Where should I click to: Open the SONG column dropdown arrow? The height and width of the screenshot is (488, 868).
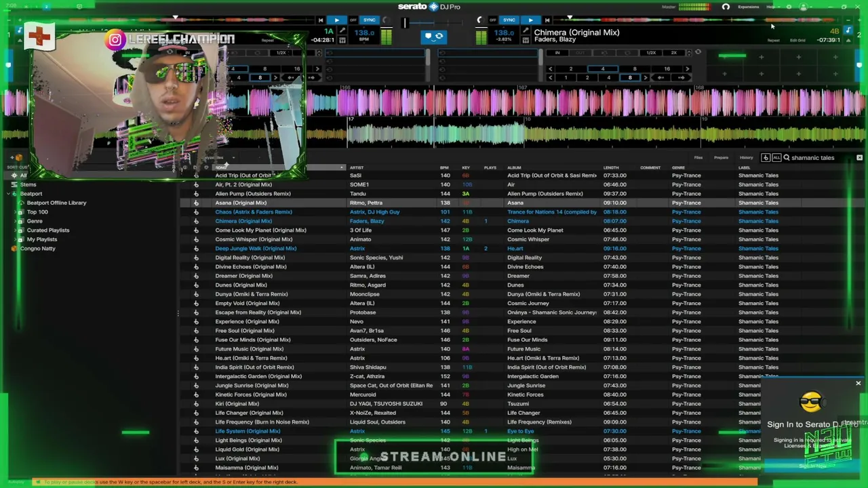click(x=342, y=167)
